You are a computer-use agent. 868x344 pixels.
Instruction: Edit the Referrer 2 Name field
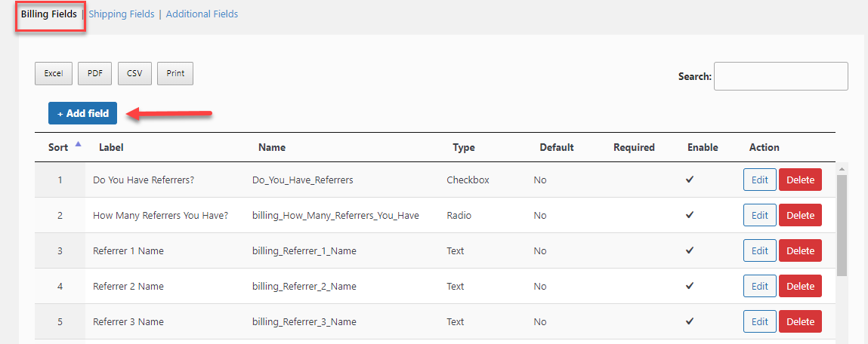759,286
